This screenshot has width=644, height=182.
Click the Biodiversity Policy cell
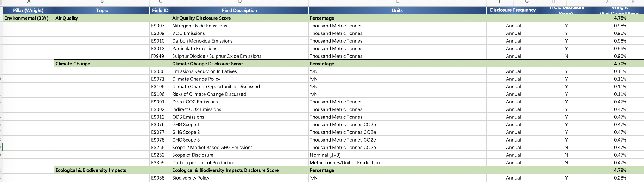click(191, 178)
